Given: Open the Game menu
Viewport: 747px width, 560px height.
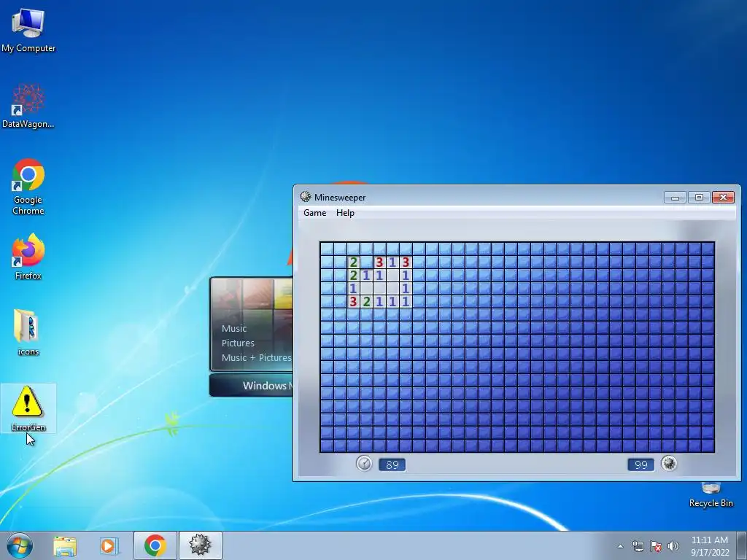Looking at the screenshot, I should click(315, 213).
